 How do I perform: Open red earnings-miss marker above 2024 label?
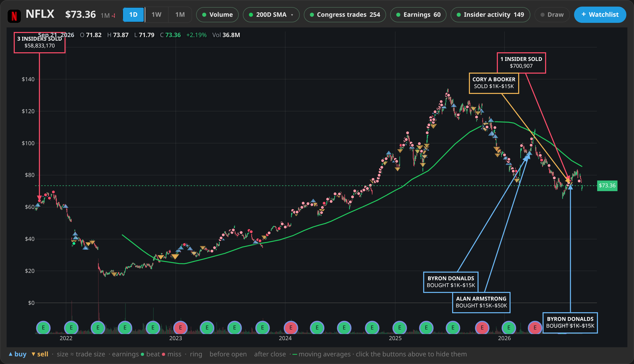pyautogui.click(x=291, y=328)
